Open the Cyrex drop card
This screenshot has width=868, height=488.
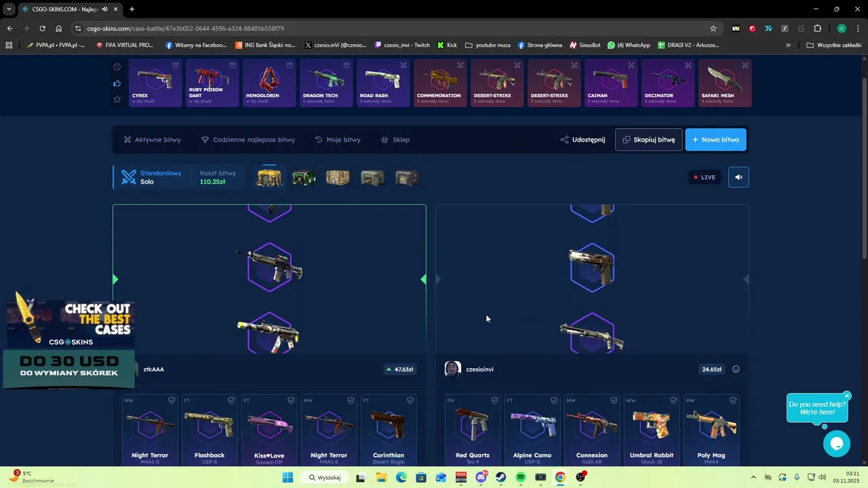[155, 83]
